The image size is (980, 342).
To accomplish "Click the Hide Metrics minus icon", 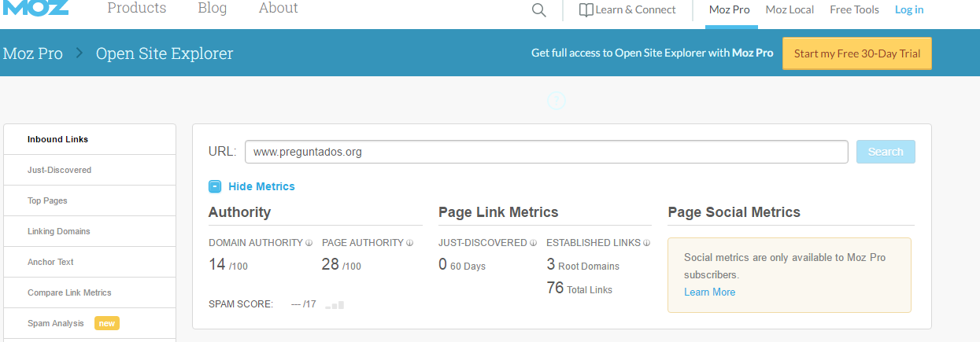I will coord(215,186).
